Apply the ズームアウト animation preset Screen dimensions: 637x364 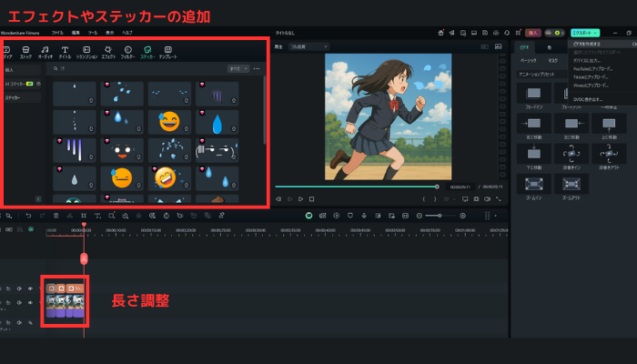click(x=571, y=187)
